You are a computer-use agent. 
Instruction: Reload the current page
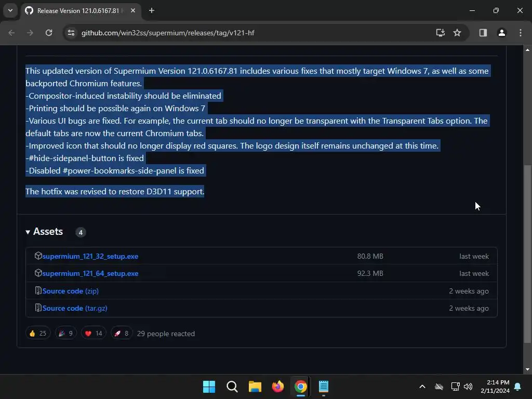click(49, 33)
